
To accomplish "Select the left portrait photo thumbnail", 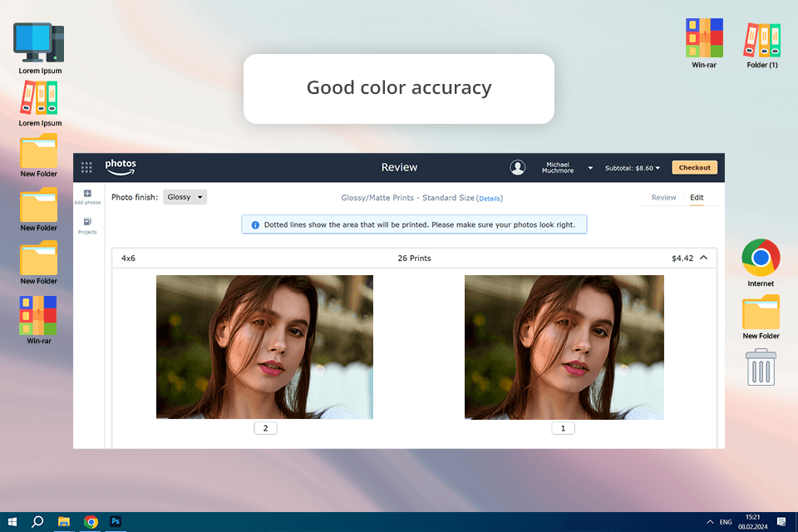I will tap(264, 347).
